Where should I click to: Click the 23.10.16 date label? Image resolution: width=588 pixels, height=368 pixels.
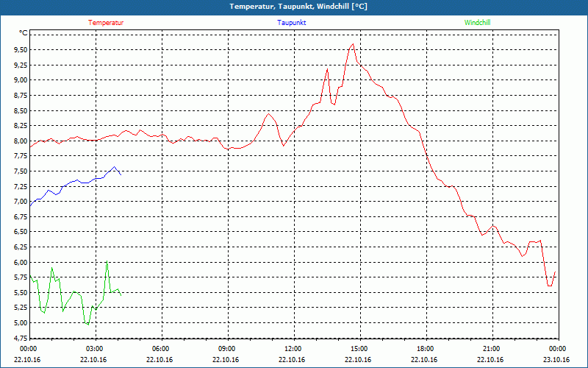point(556,360)
